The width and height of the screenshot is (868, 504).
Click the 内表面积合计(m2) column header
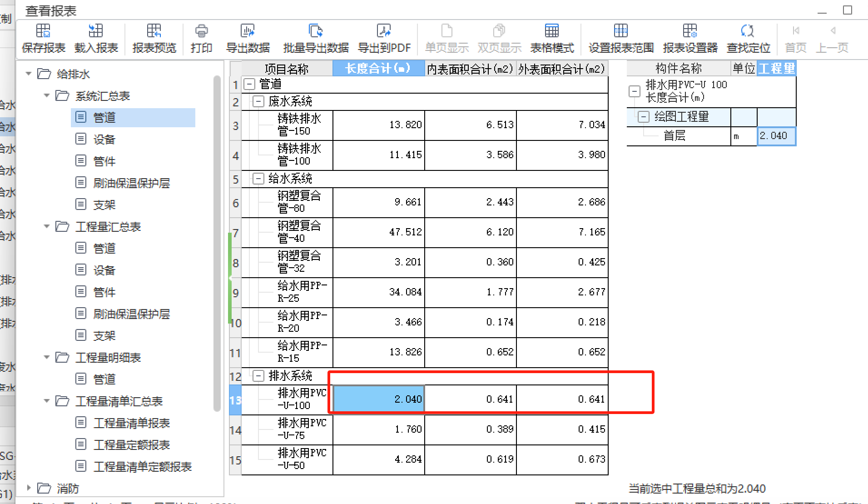click(x=471, y=68)
